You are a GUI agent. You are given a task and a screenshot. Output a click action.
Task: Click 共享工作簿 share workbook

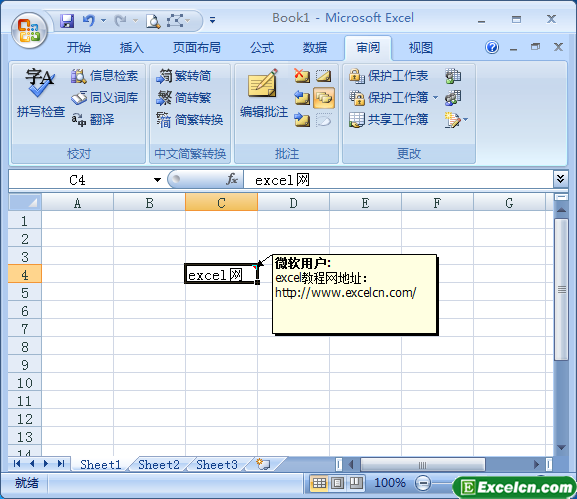388,119
